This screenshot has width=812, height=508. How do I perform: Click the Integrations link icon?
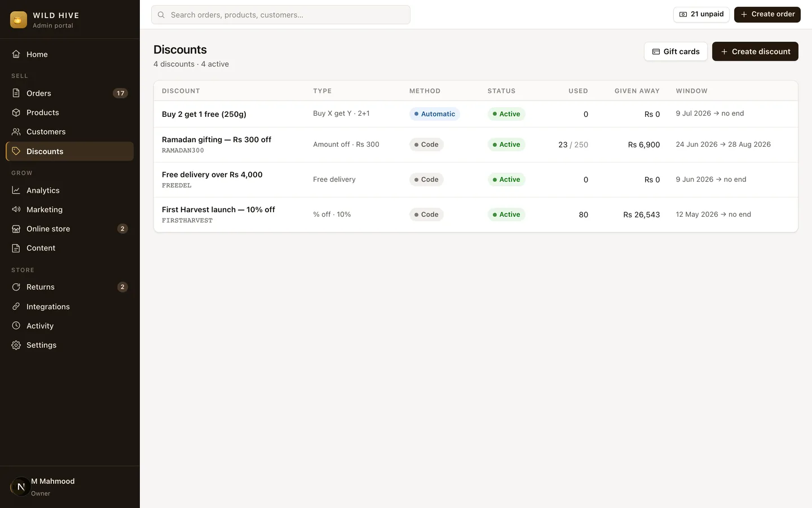pyautogui.click(x=16, y=306)
